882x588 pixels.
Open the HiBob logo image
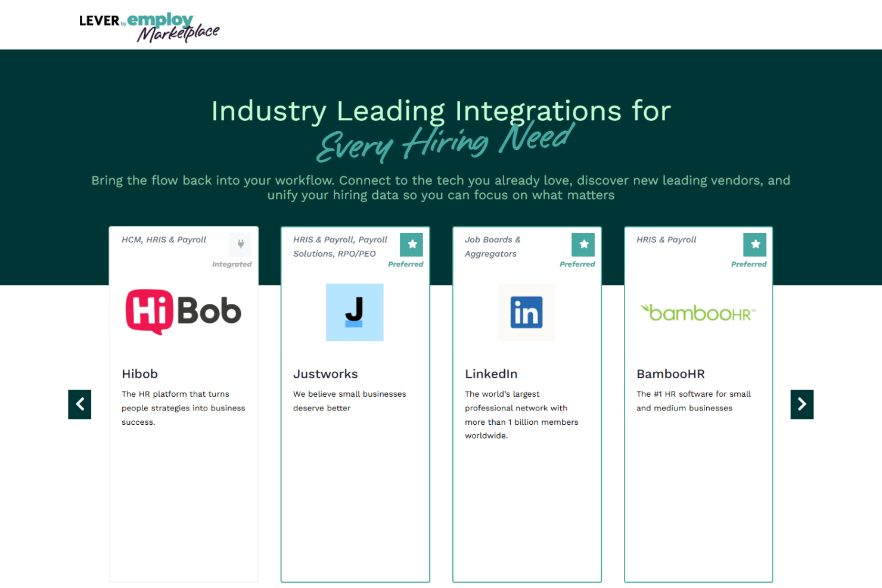(x=184, y=312)
